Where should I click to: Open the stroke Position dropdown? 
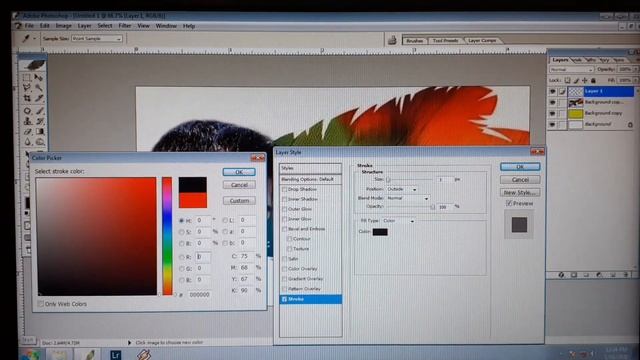click(x=402, y=189)
